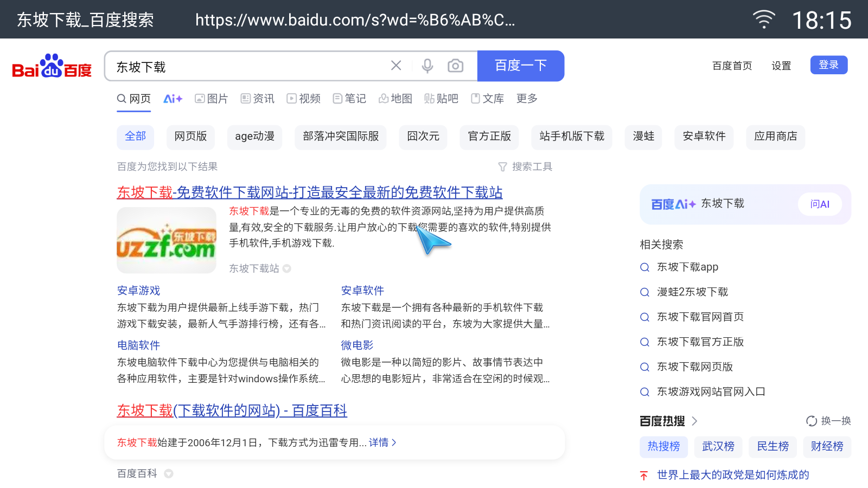Refresh hot searches with 换一换
Viewport: 868px width, 488px height.
click(x=828, y=421)
